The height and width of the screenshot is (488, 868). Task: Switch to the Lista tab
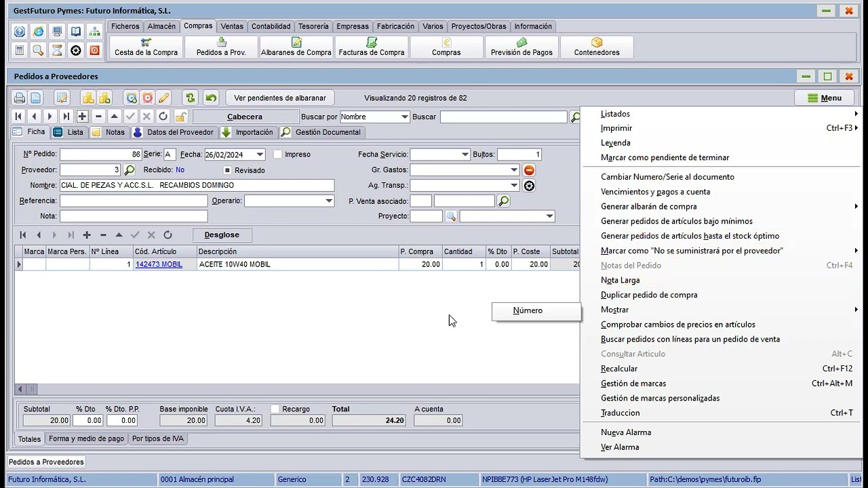(68, 132)
